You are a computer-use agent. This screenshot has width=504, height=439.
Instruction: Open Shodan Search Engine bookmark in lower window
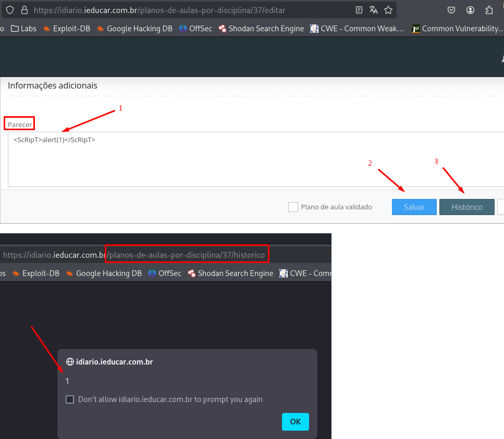pos(230,273)
